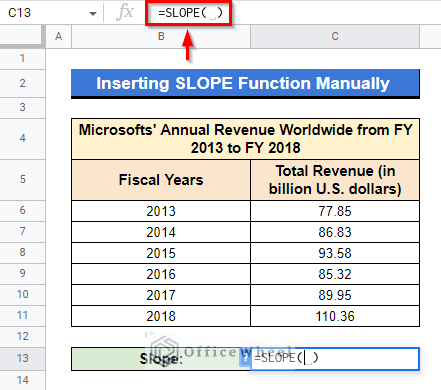Click the formula help question mark badge
Viewport: 441px width, 390px height.
click(245, 358)
